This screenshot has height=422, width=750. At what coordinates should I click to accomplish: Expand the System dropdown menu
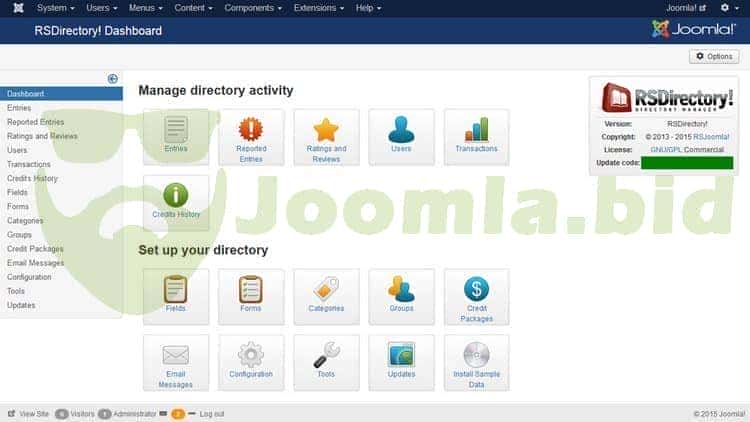(55, 8)
